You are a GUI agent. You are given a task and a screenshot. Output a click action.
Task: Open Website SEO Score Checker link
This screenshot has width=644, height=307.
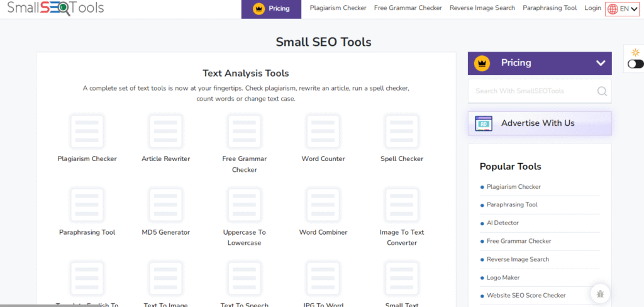[526, 295]
